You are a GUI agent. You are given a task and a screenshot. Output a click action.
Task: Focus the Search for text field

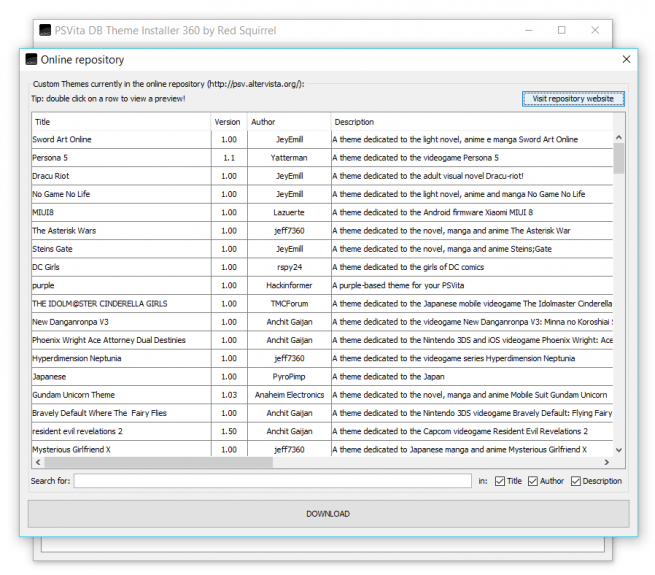point(272,481)
